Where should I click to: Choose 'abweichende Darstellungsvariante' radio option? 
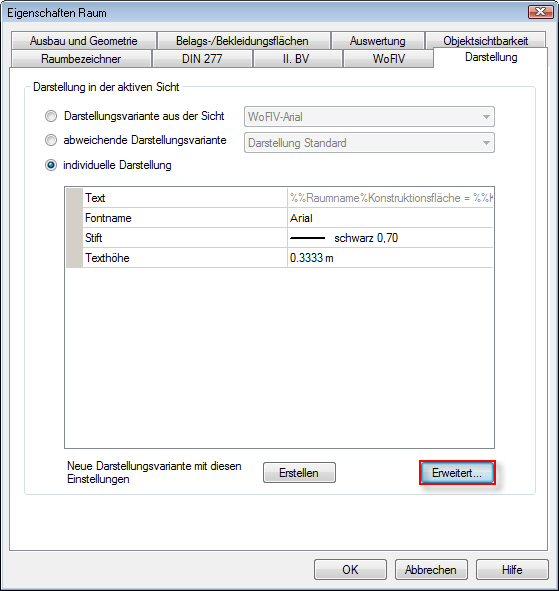coord(51,140)
